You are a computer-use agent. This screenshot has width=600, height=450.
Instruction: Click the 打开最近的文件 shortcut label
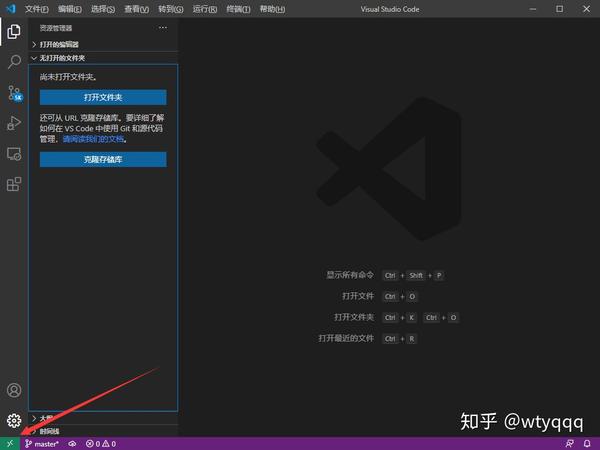pyautogui.click(x=346, y=338)
